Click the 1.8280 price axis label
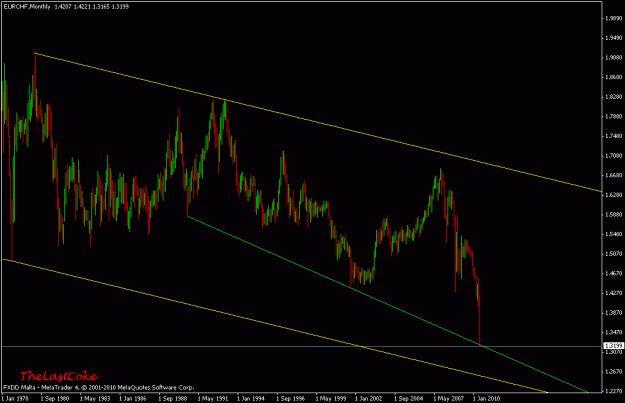The image size is (625, 403). click(x=614, y=97)
